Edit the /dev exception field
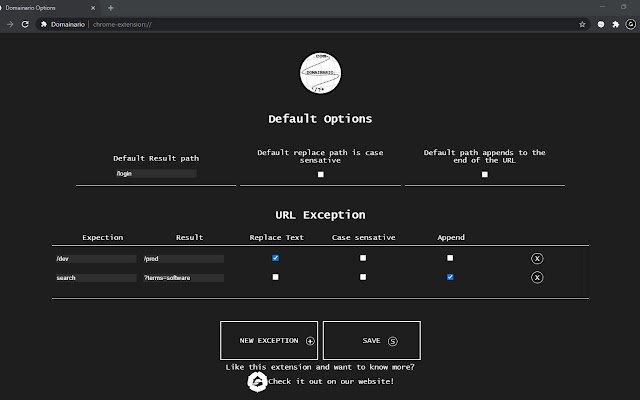 click(96, 259)
